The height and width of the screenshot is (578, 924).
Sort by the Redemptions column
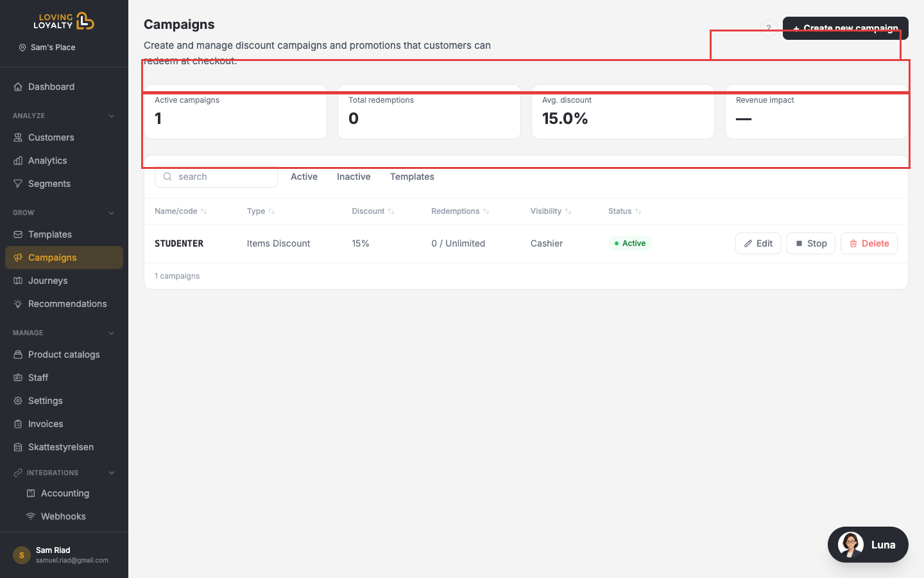(x=460, y=211)
